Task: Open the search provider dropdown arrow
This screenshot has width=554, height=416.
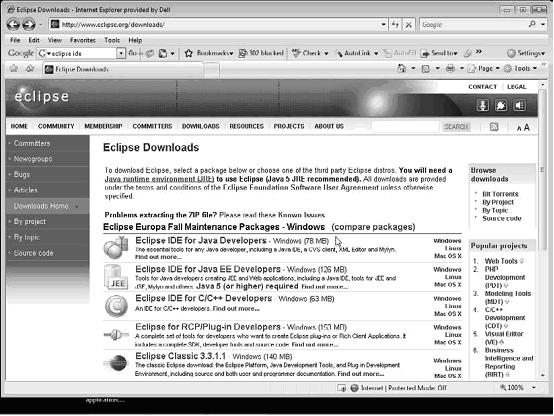Action: coord(543,24)
